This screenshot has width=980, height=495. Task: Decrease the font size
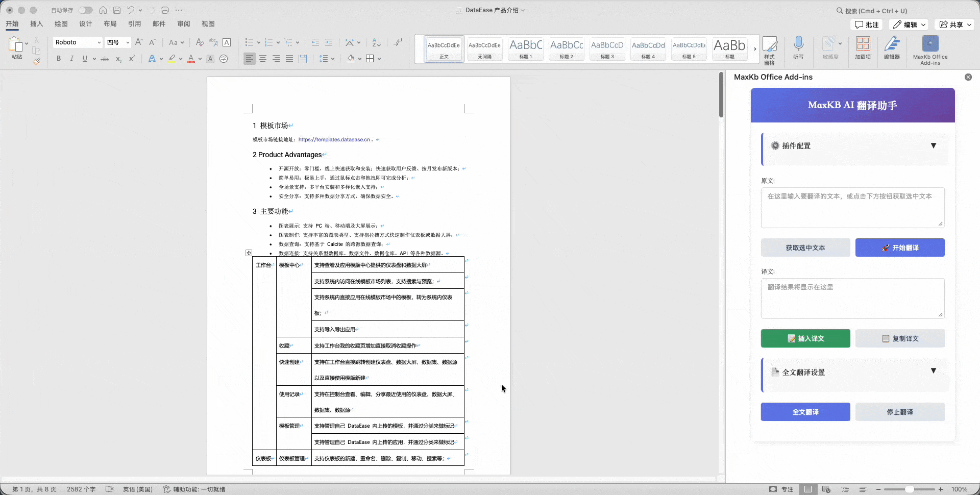point(152,42)
